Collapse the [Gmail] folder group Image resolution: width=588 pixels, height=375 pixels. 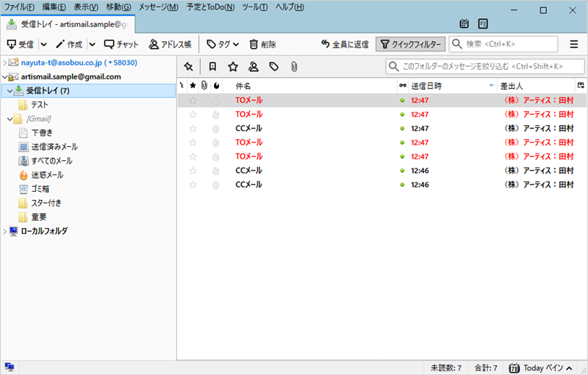pos(10,119)
